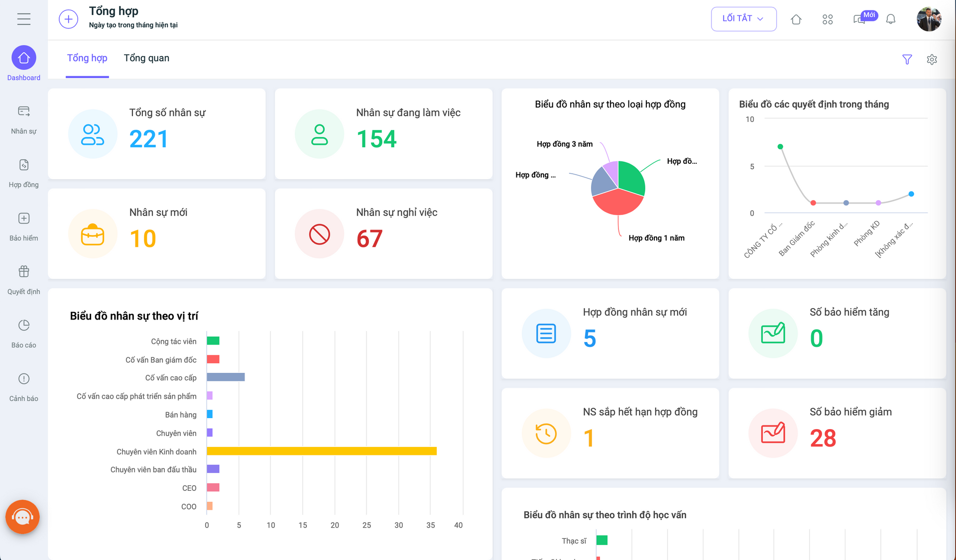This screenshot has height=560, width=956.
Task: Click the red Hợp đồng 1 năm pie slice
Action: (618, 203)
